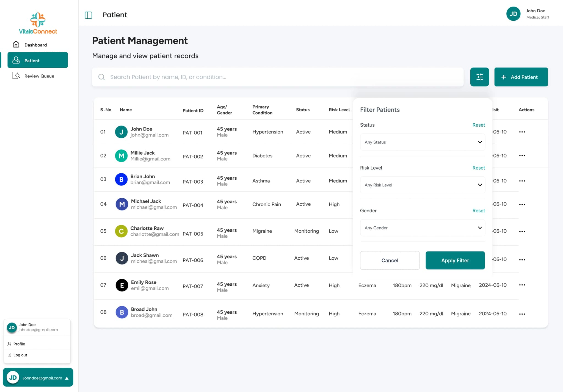Open the filter sliders icon button
Image resolution: width=563 pixels, height=392 pixels.
tap(479, 77)
